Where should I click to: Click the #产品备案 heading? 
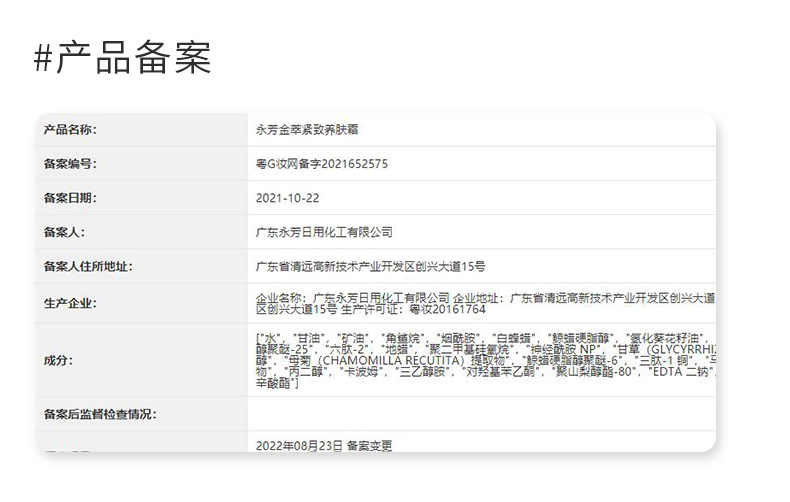[x=122, y=57]
